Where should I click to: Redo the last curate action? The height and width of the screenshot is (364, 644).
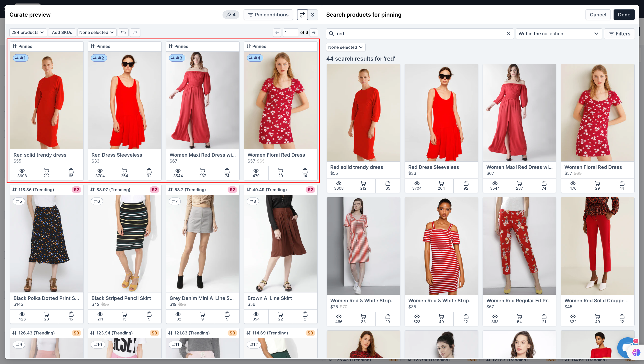pyautogui.click(x=135, y=33)
